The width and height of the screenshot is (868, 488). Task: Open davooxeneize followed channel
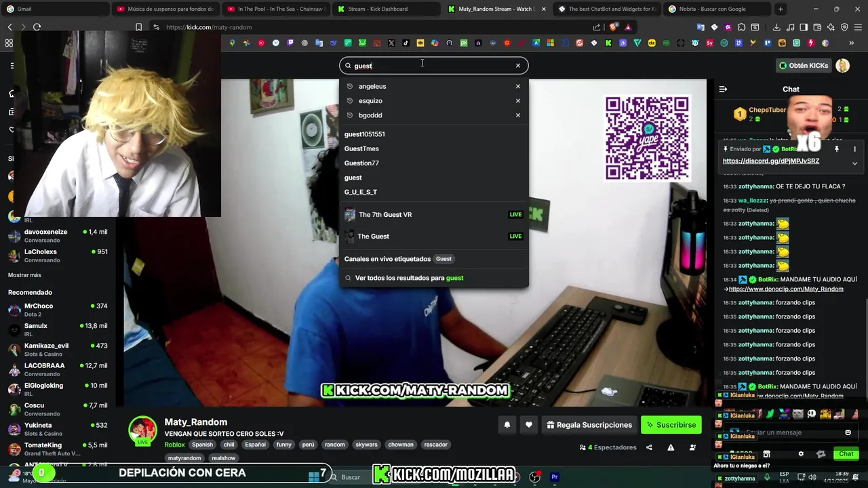(58, 235)
